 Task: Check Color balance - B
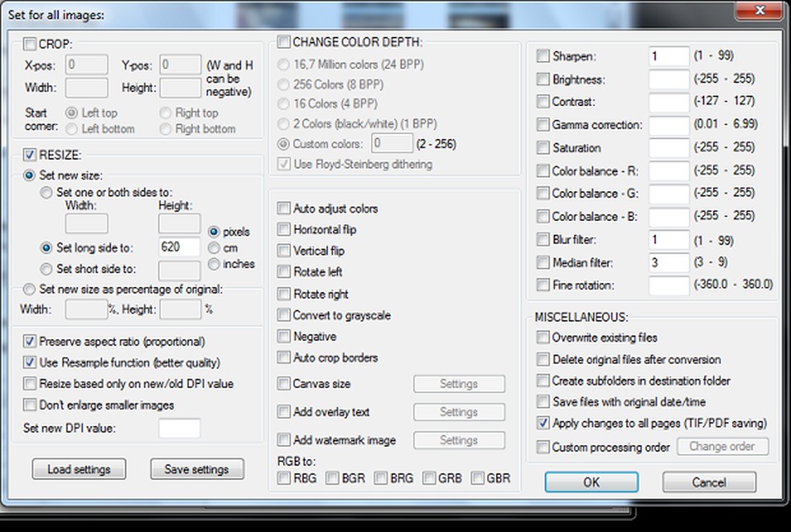[x=543, y=216]
